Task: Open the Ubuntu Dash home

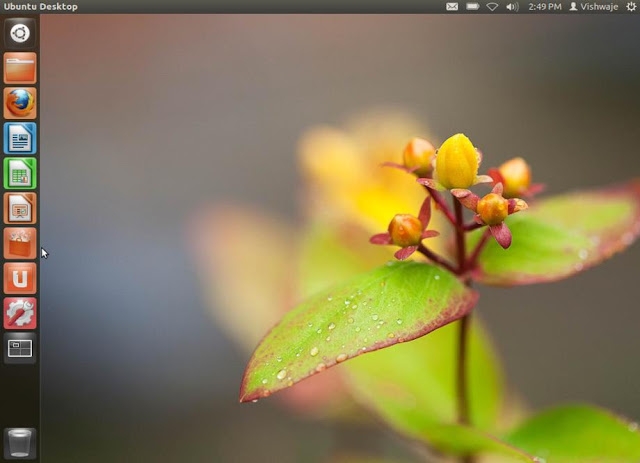Action: point(19,32)
